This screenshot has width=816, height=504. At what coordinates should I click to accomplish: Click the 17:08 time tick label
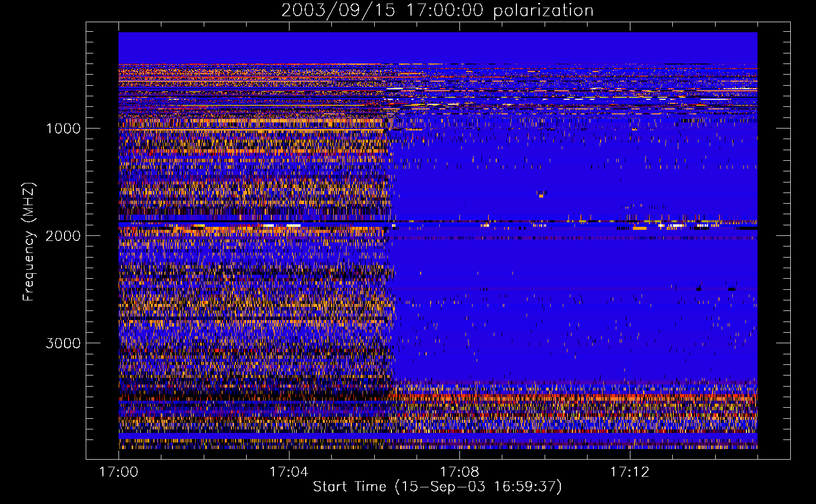tap(459, 472)
